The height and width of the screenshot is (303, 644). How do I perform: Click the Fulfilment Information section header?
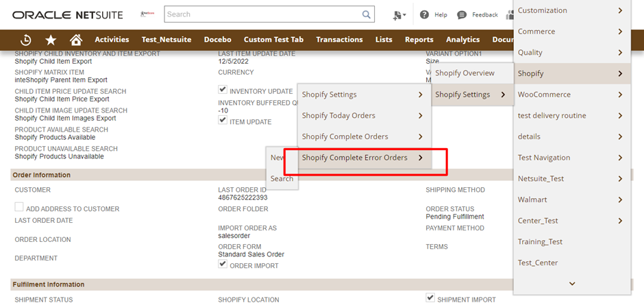pos(49,284)
